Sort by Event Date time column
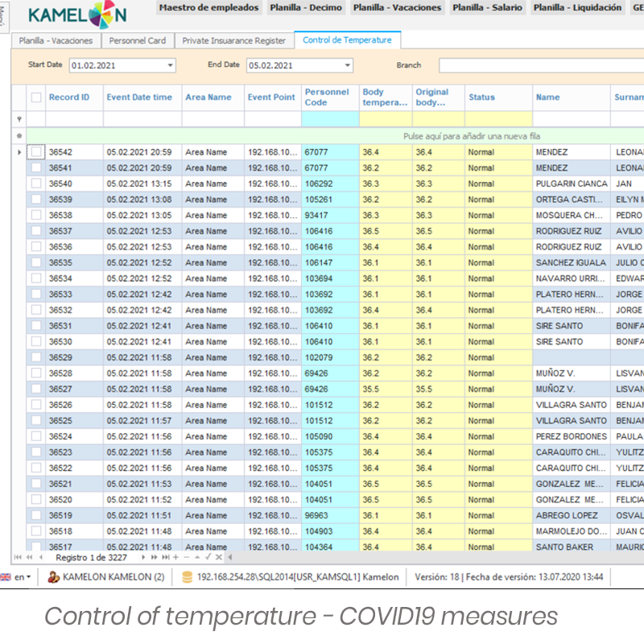This screenshot has width=644, height=644. click(142, 97)
